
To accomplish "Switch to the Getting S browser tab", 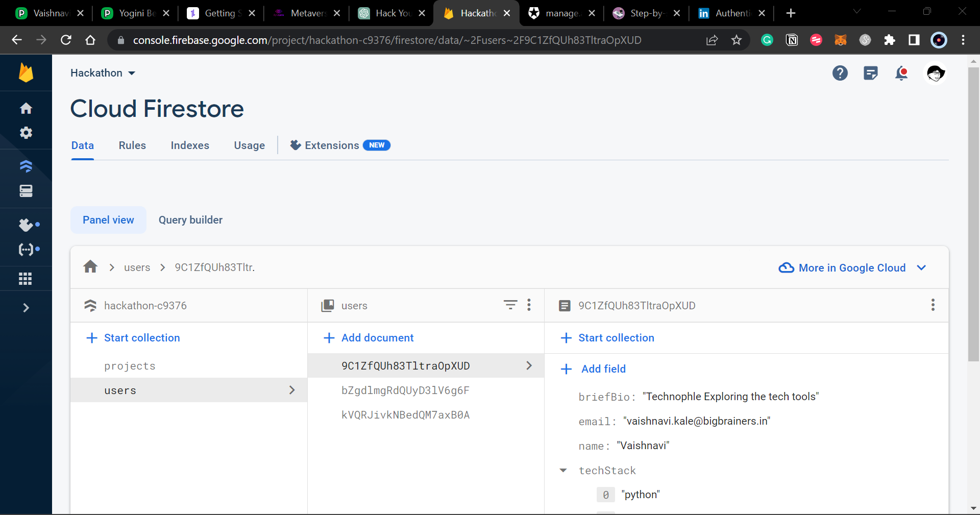I will click(221, 13).
